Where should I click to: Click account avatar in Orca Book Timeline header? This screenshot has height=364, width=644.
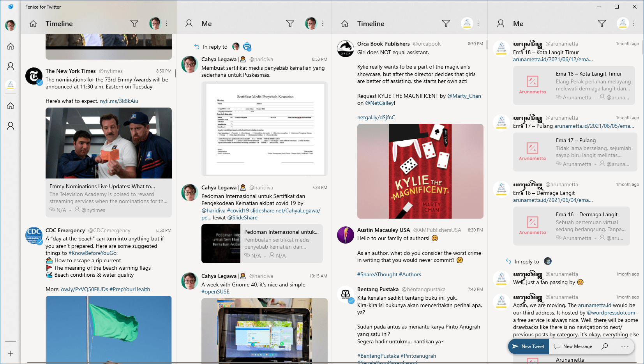[467, 23]
